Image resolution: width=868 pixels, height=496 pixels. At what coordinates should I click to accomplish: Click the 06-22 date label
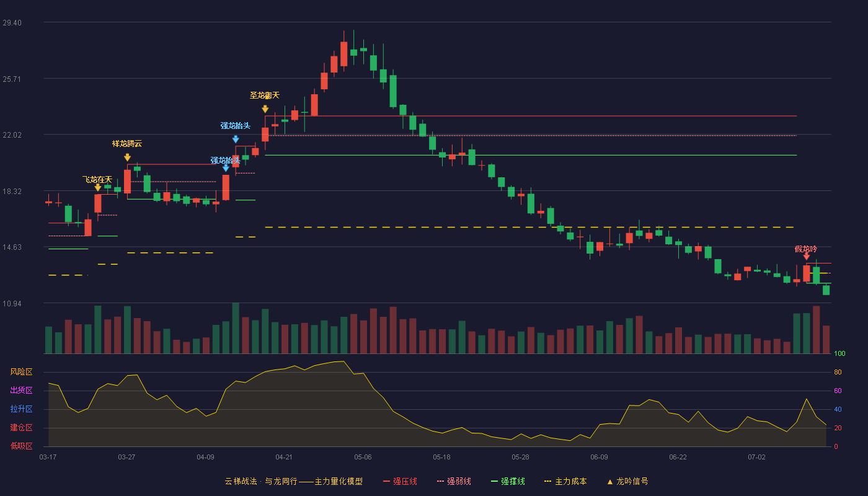click(x=678, y=457)
